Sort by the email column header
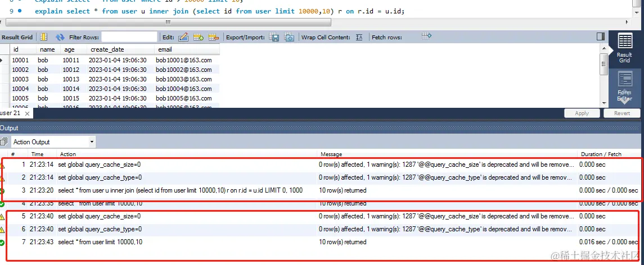The image size is (644, 265). 165,49
